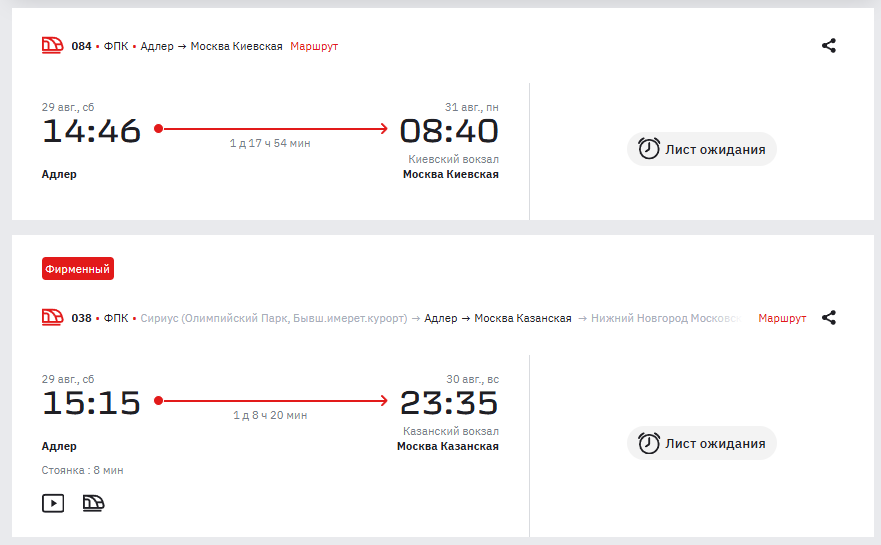Click the train carriage icon below Стоянка
The height and width of the screenshot is (545, 881).
93,503
